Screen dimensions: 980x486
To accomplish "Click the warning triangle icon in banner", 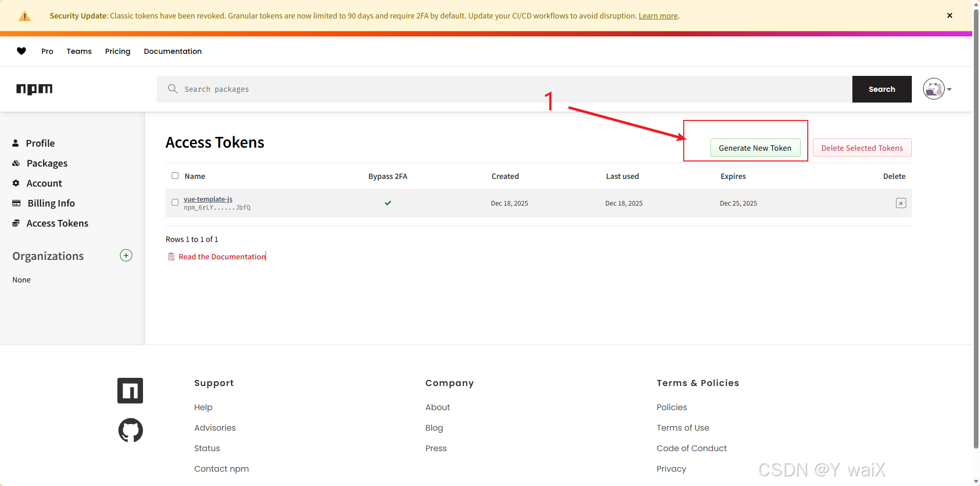I will click(x=25, y=16).
